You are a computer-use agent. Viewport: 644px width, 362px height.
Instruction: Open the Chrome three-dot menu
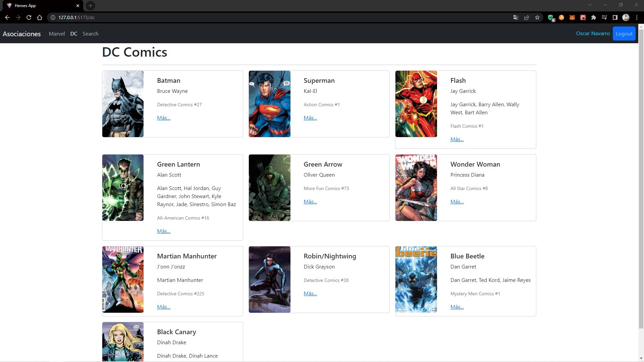(637, 17)
